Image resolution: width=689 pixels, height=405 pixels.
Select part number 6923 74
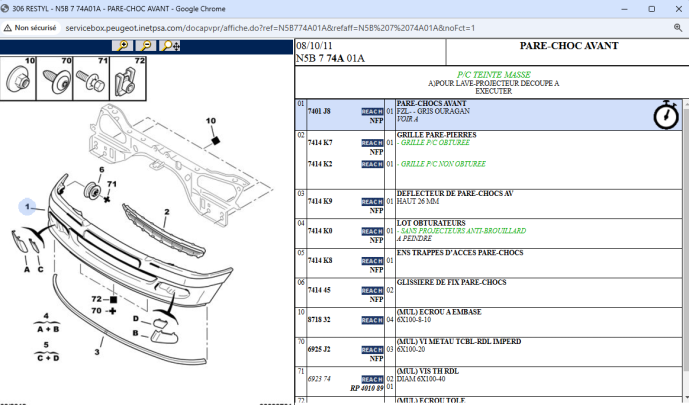(x=319, y=379)
